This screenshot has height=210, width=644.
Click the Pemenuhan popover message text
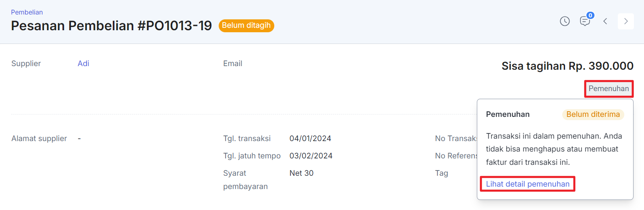point(554,149)
